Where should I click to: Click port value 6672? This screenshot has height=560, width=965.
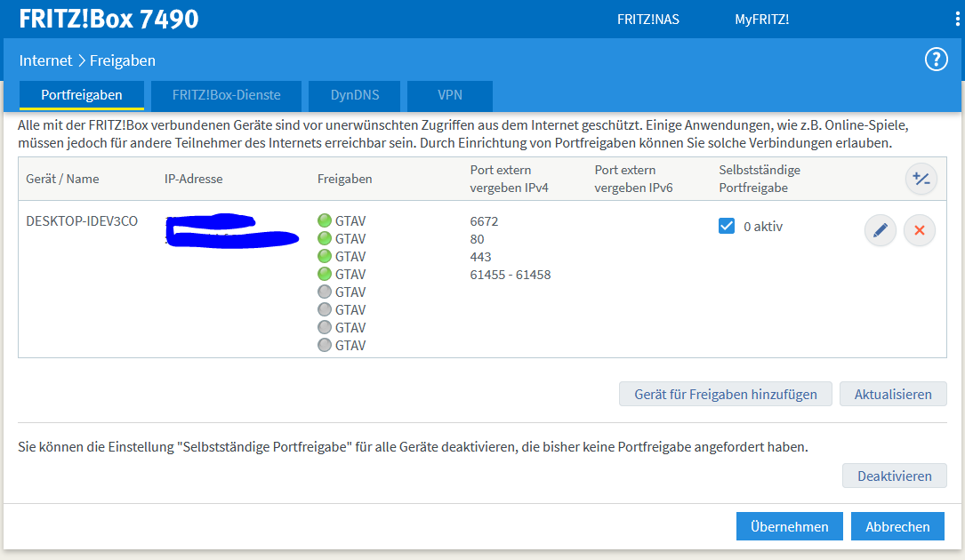[x=484, y=221]
